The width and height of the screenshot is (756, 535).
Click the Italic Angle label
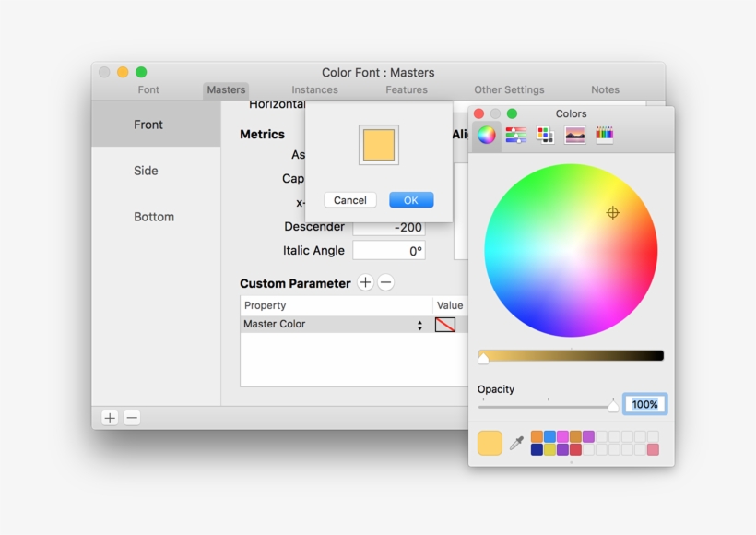click(313, 251)
